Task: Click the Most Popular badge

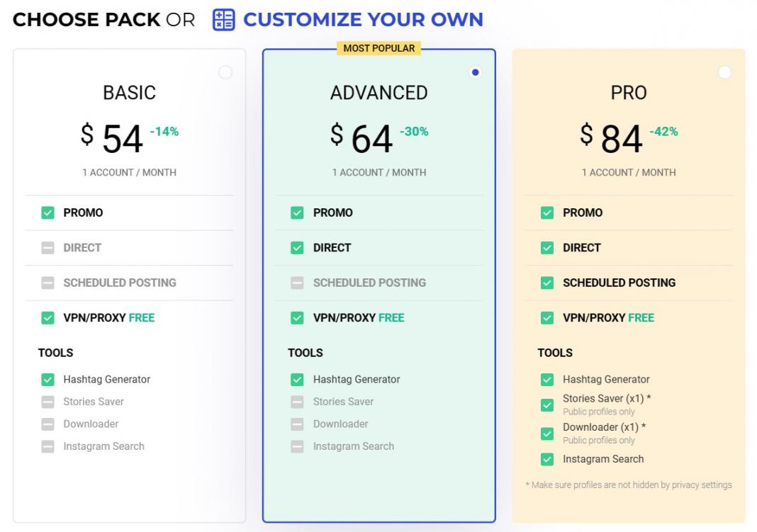Action: (379, 48)
